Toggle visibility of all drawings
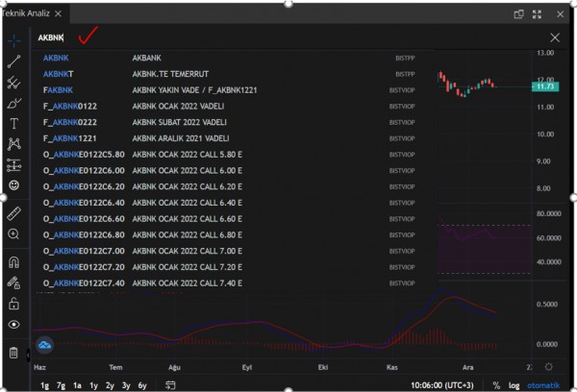Screen dimensions: 577x392 [14, 325]
